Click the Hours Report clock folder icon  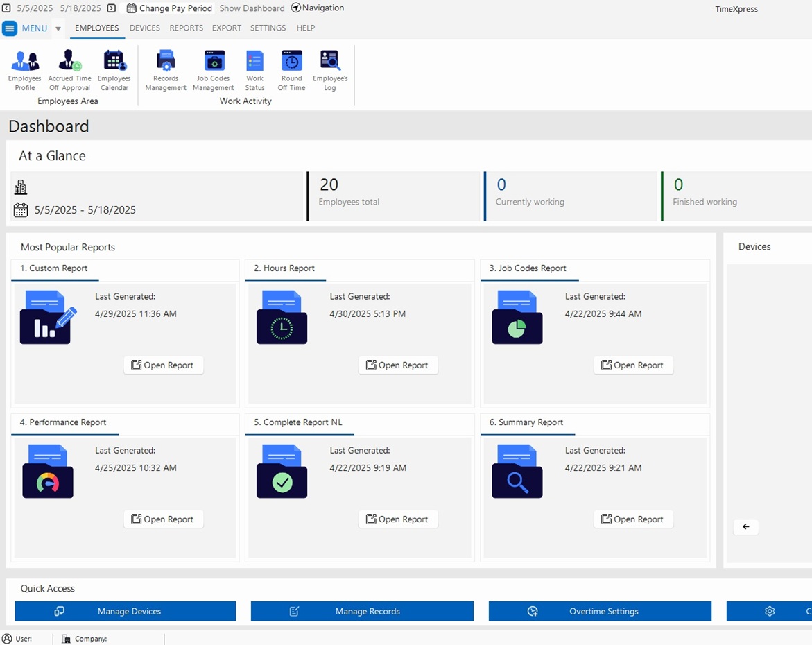[x=282, y=317]
